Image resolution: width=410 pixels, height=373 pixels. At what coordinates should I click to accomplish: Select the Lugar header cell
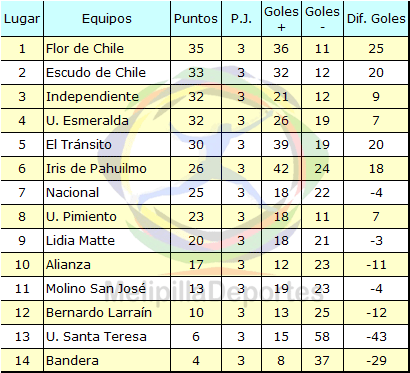(x=22, y=19)
